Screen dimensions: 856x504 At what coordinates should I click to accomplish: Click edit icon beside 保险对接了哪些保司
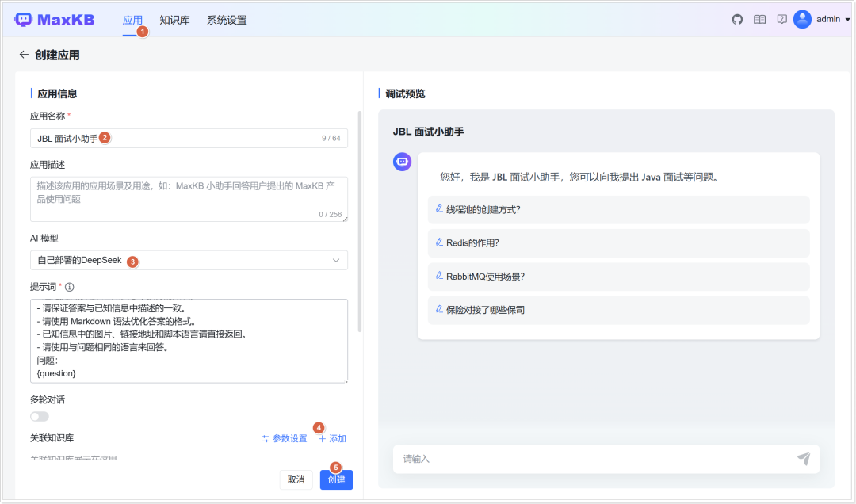pos(439,310)
